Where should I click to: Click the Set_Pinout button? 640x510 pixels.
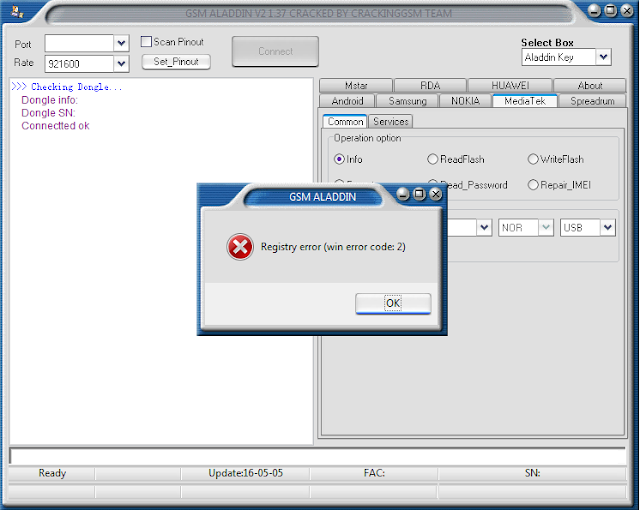tap(176, 62)
